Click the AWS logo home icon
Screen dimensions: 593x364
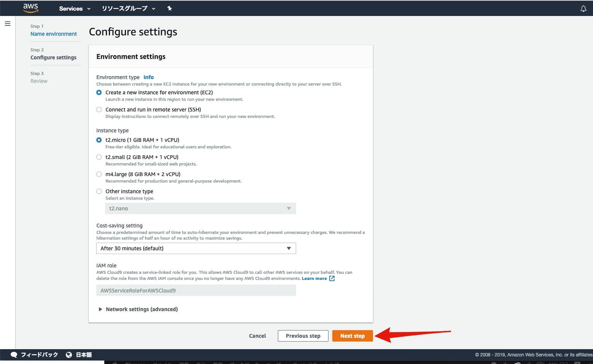click(x=31, y=8)
